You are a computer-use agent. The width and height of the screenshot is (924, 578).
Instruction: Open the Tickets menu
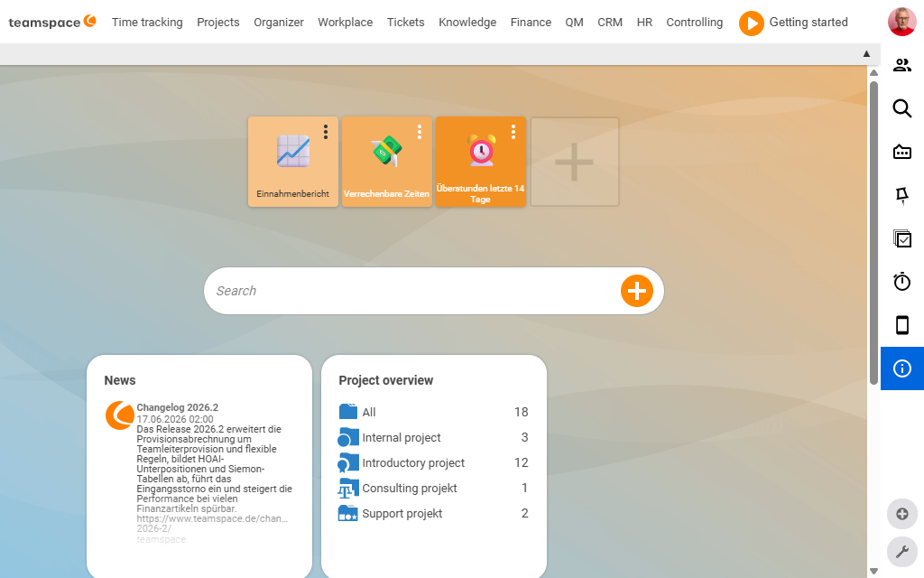tap(405, 23)
